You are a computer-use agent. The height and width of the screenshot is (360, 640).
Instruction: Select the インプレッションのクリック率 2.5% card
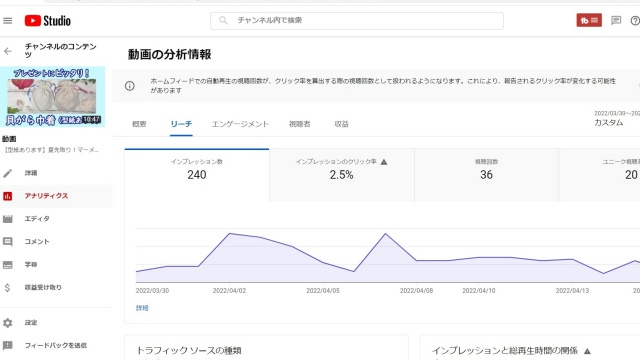(x=342, y=175)
